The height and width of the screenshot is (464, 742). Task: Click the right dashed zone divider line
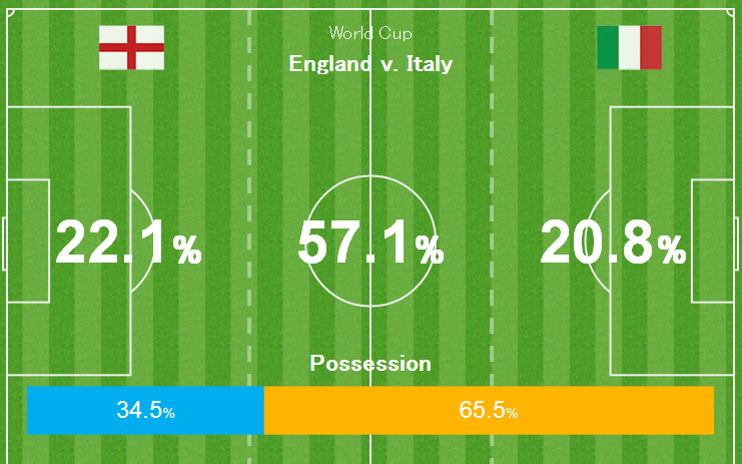[491, 150]
